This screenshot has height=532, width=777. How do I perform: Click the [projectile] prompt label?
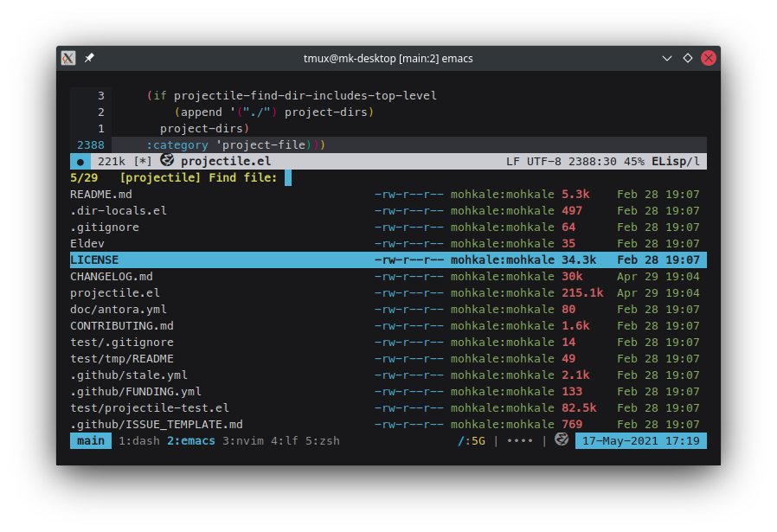coord(160,178)
